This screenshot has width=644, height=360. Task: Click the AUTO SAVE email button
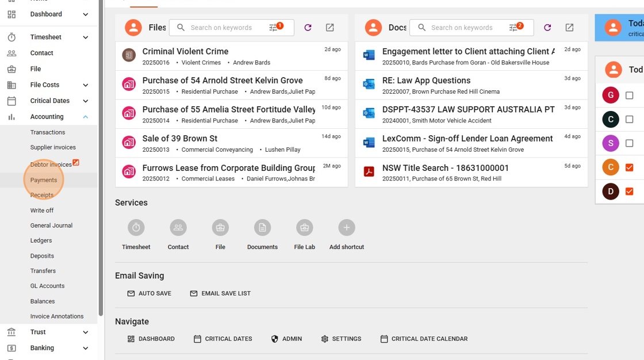point(149,293)
